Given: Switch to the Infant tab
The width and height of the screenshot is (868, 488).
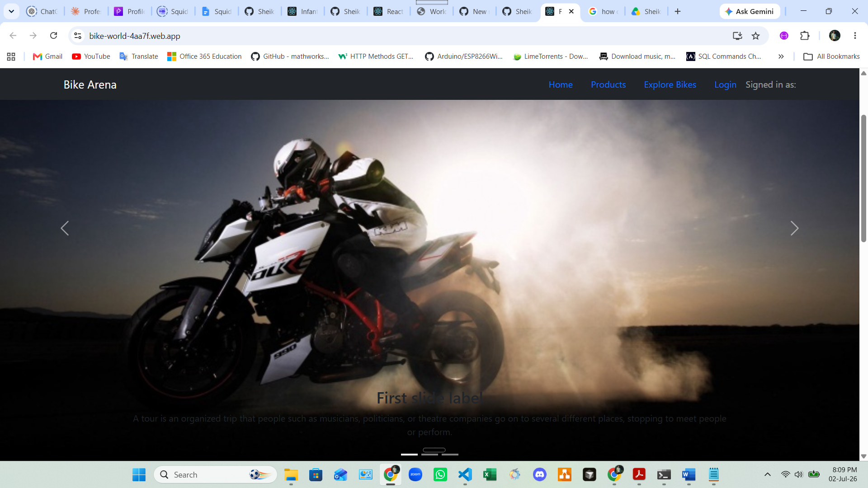Looking at the screenshot, I should [302, 11].
